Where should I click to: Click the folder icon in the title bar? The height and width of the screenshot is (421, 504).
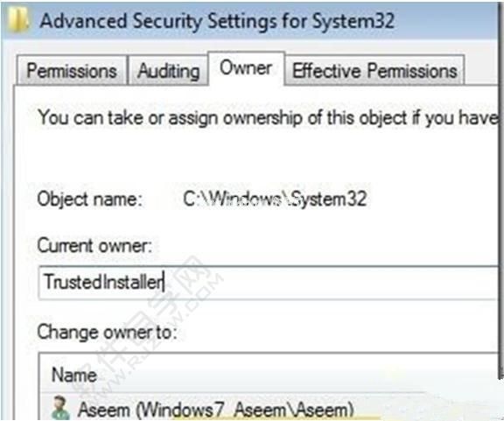click(x=18, y=18)
